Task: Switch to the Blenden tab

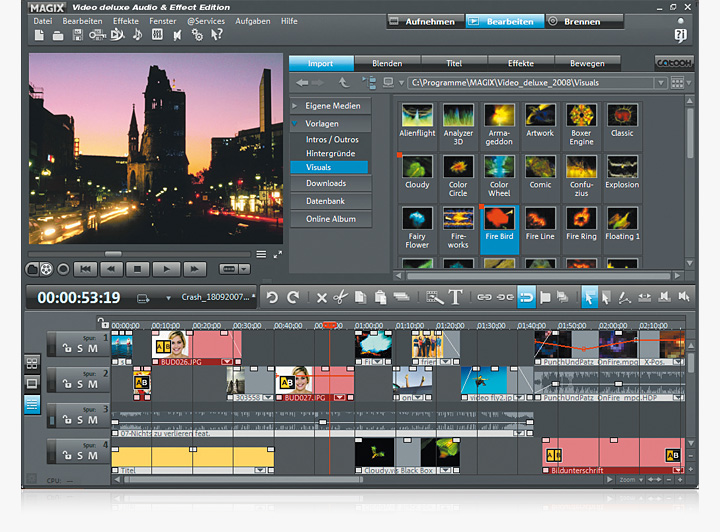Action: click(387, 63)
